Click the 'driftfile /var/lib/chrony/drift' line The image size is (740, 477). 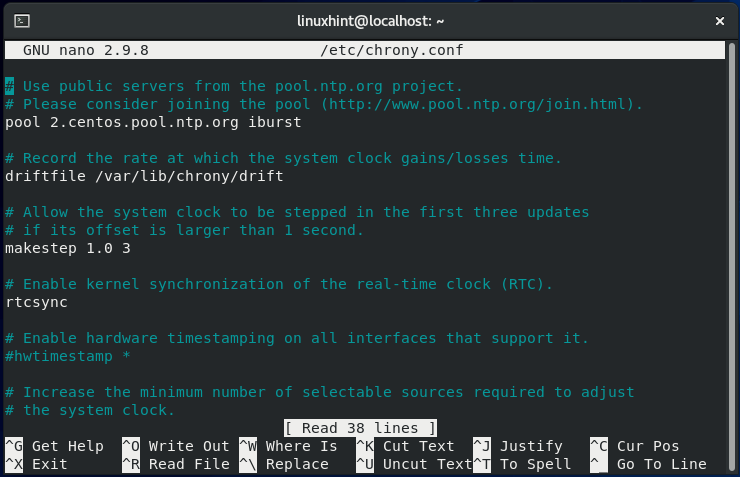[x=144, y=176]
